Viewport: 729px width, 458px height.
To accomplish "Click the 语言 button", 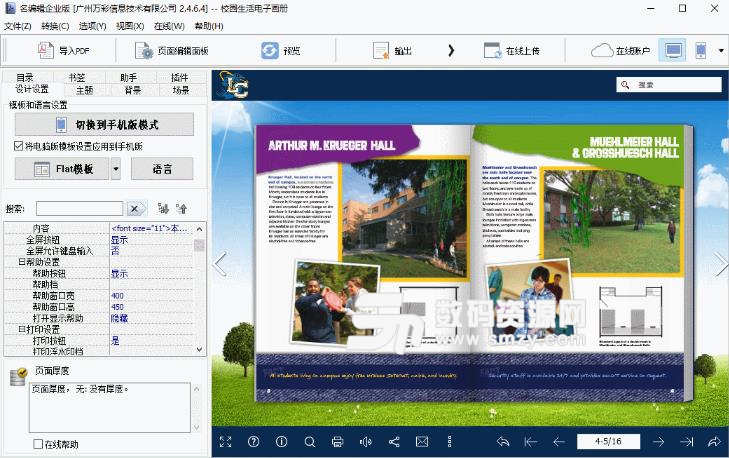I will [x=161, y=169].
